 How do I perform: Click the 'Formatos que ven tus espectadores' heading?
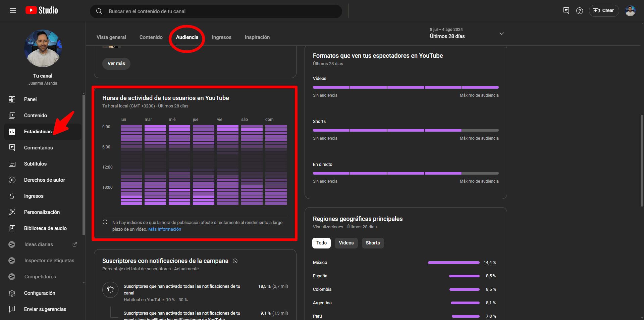[x=378, y=56]
